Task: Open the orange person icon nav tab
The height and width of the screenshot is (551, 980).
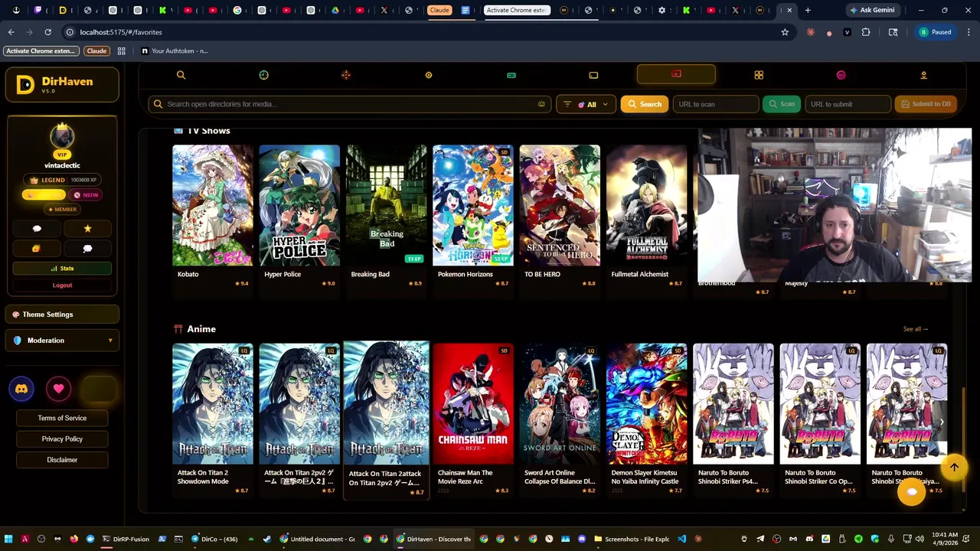Action: click(x=923, y=75)
